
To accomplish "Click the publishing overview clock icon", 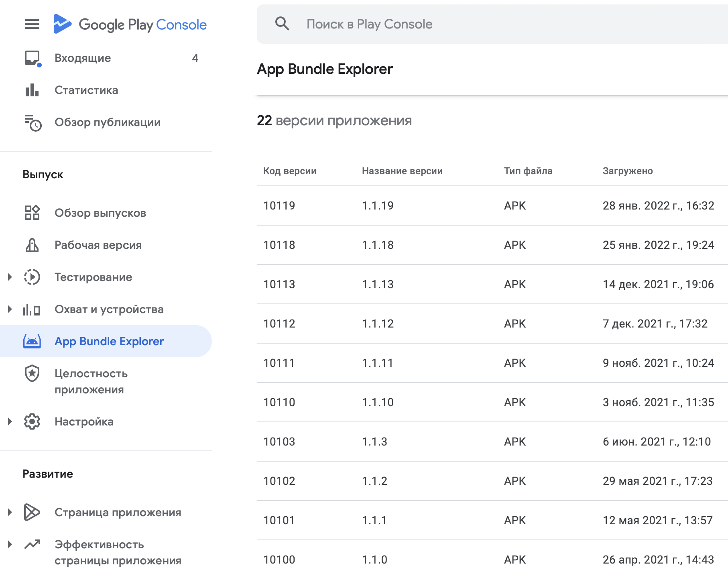I will (33, 122).
